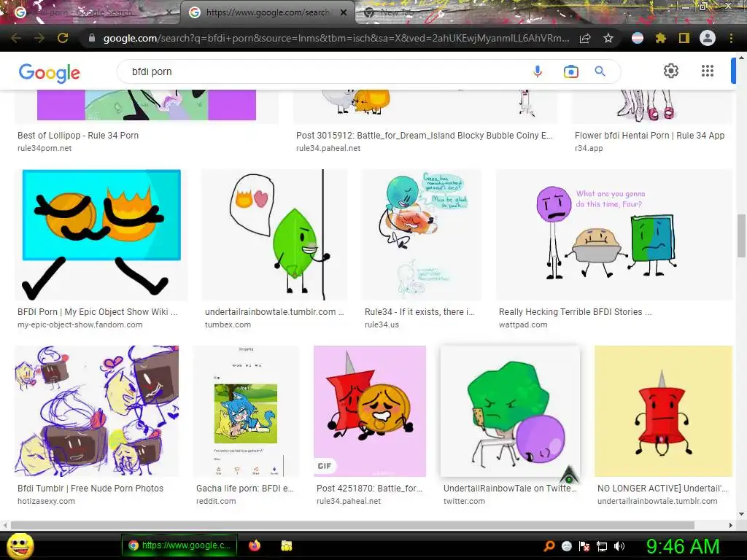747x560 pixels.
Task: Open the reddit.com source link
Action: [x=216, y=501]
